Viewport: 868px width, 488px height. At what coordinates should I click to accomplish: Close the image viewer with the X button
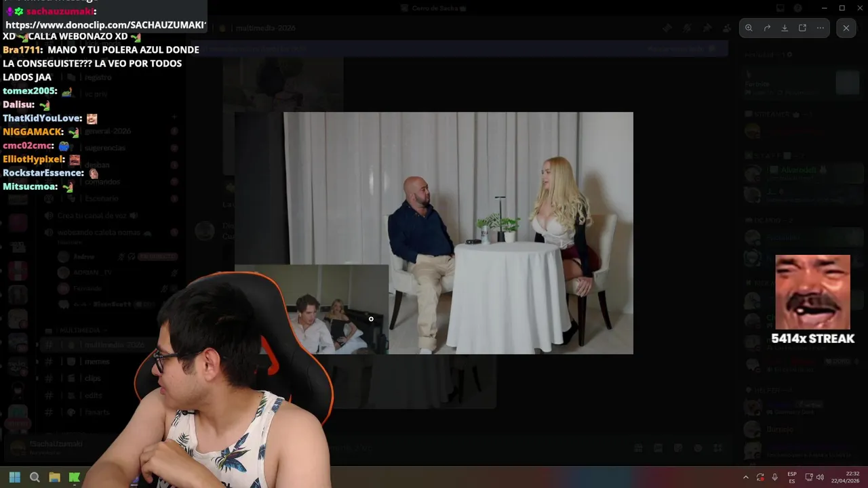tap(846, 28)
